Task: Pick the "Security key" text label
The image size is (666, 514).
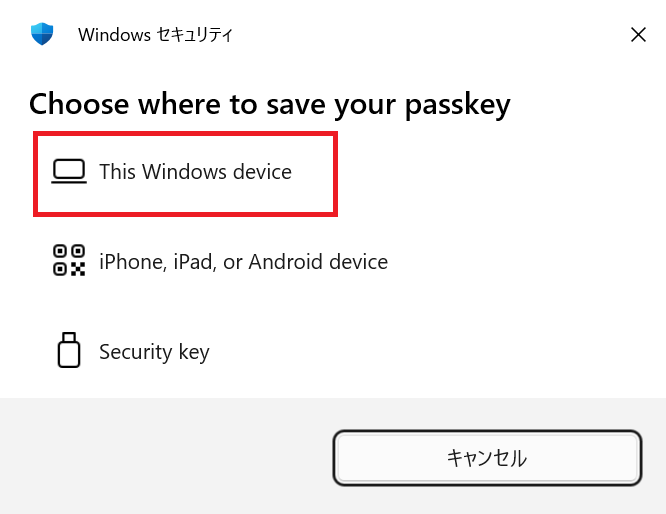Action: (x=154, y=352)
